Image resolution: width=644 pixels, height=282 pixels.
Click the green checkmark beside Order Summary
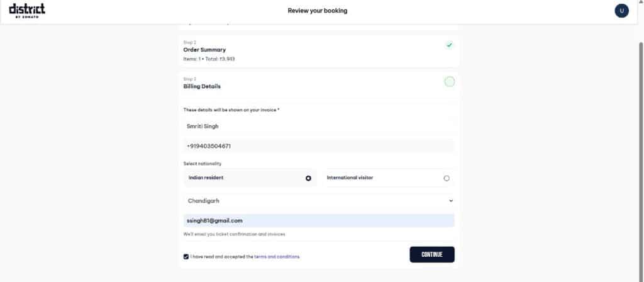tap(449, 45)
